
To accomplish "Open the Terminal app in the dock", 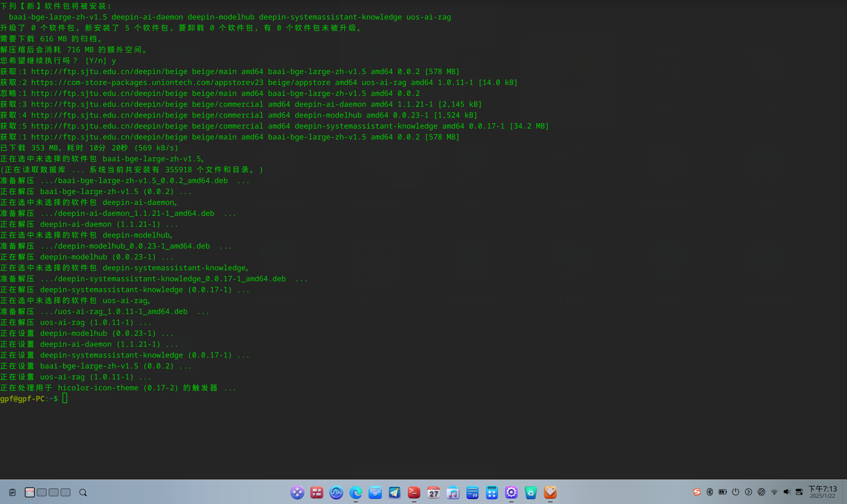I will point(414,492).
